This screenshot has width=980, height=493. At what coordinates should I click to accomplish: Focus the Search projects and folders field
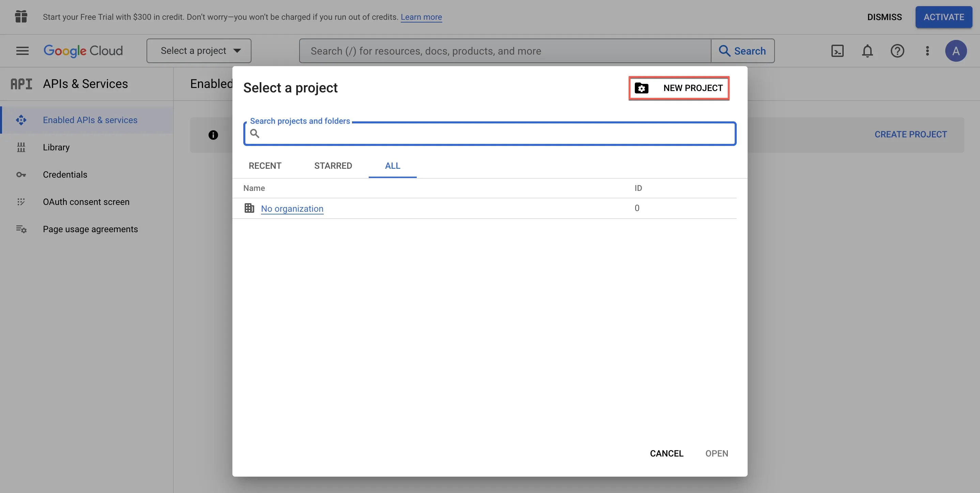point(490,134)
